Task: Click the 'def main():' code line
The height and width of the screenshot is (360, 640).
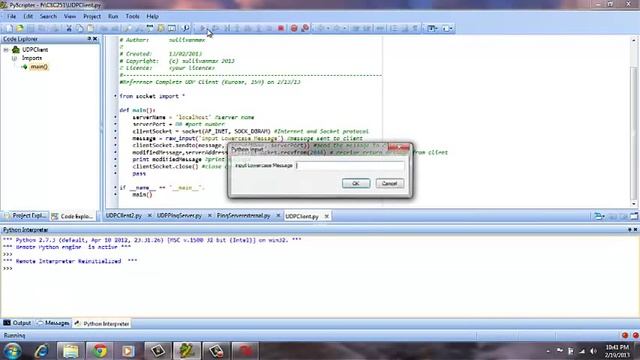Action: point(137,110)
